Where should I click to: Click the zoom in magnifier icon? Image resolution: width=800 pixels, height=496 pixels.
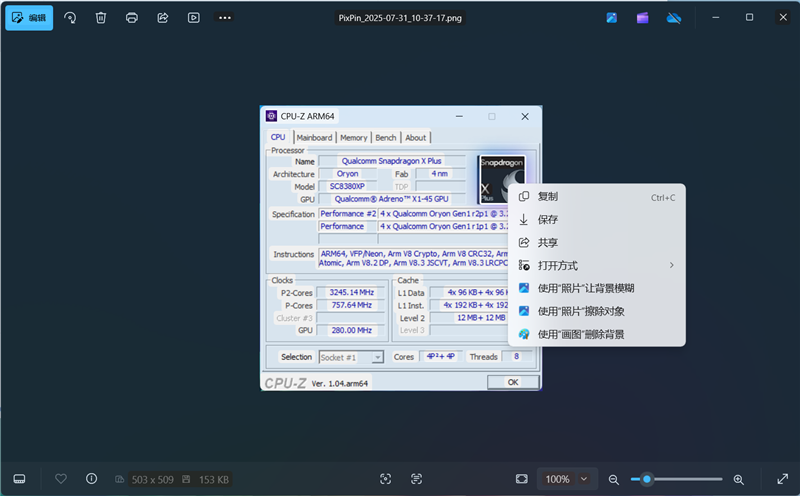coord(738,479)
